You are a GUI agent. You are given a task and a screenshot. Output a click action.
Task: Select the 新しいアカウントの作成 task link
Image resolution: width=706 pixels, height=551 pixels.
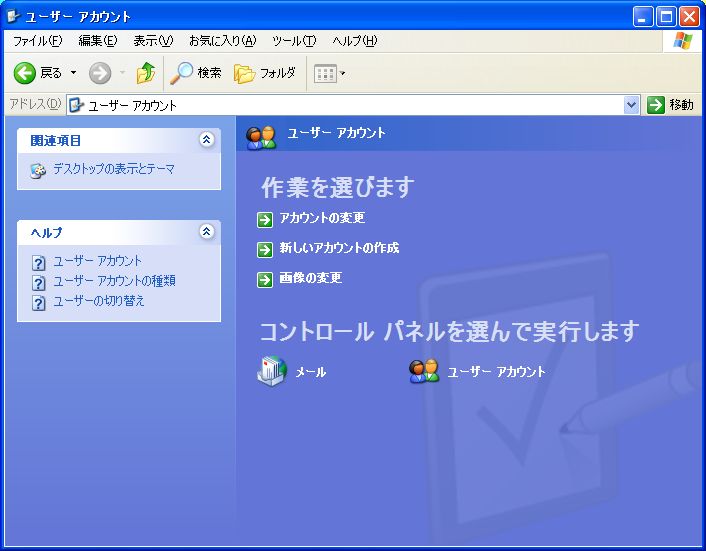[x=339, y=248]
